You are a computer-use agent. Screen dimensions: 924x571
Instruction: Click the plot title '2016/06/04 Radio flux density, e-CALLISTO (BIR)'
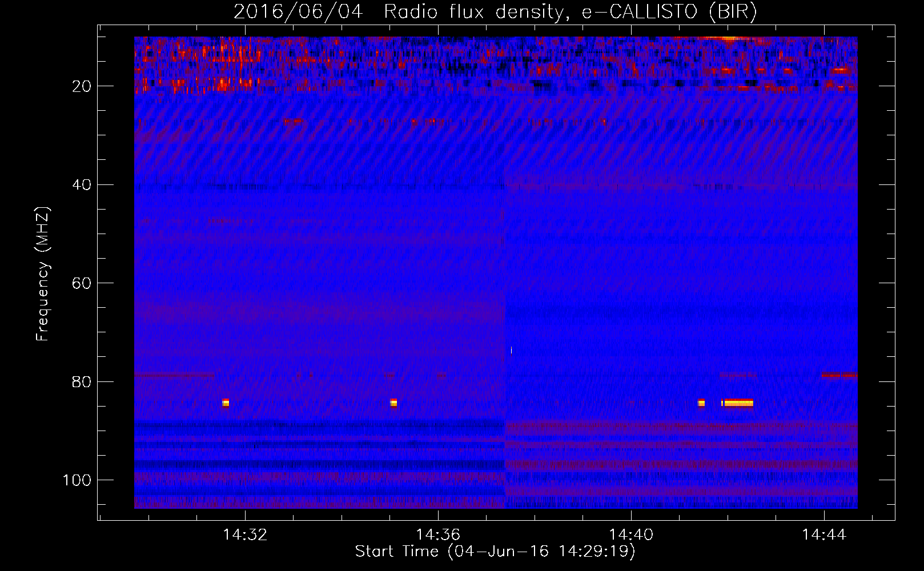pos(495,12)
